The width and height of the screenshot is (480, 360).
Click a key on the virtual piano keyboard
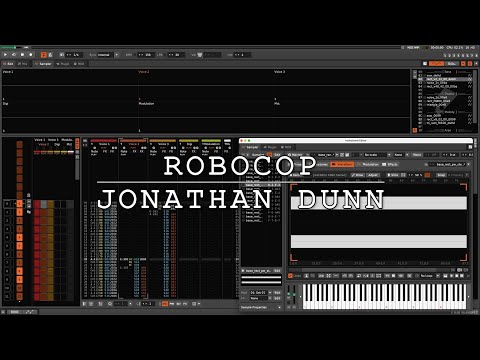coord(385,296)
